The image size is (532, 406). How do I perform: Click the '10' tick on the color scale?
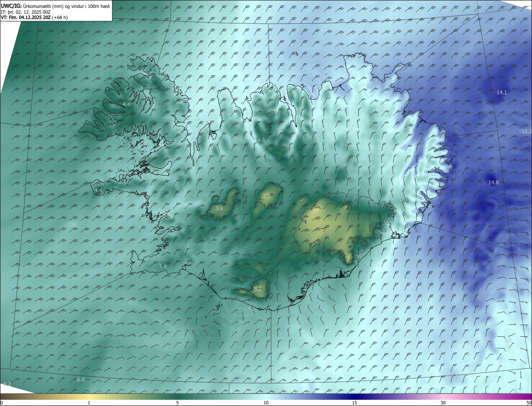[266, 403]
